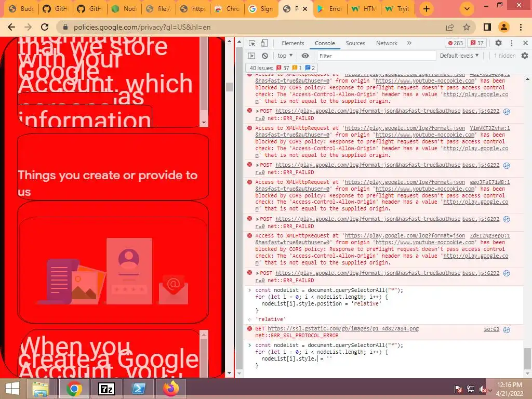Switch to the Sign browser tab

pyautogui.click(x=261, y=9)
